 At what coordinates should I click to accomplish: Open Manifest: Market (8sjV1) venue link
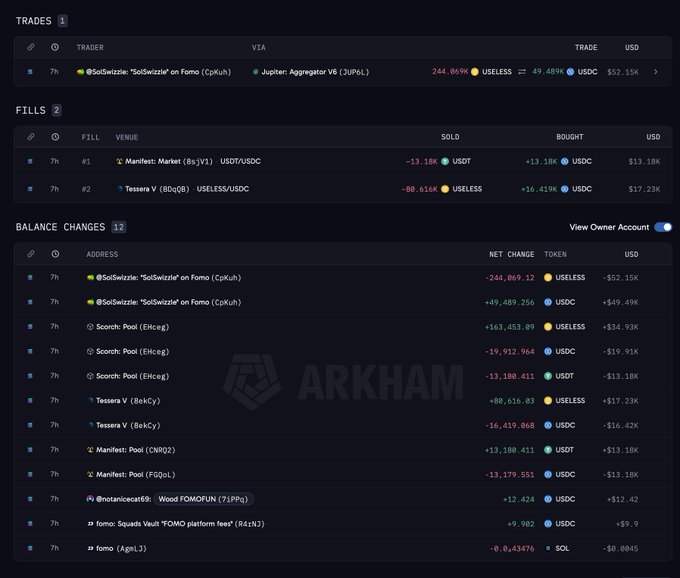click(x=169, y=161)
